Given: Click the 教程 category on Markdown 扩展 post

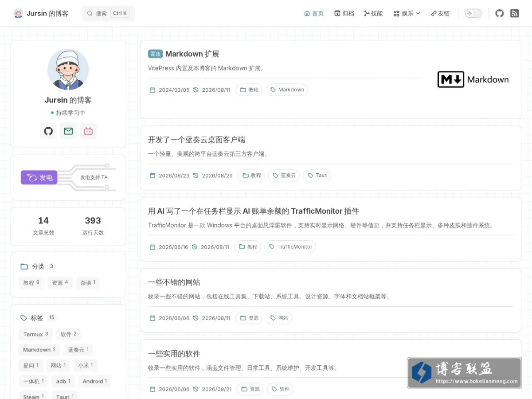Looking at the screenshot, I should [249, 90].
